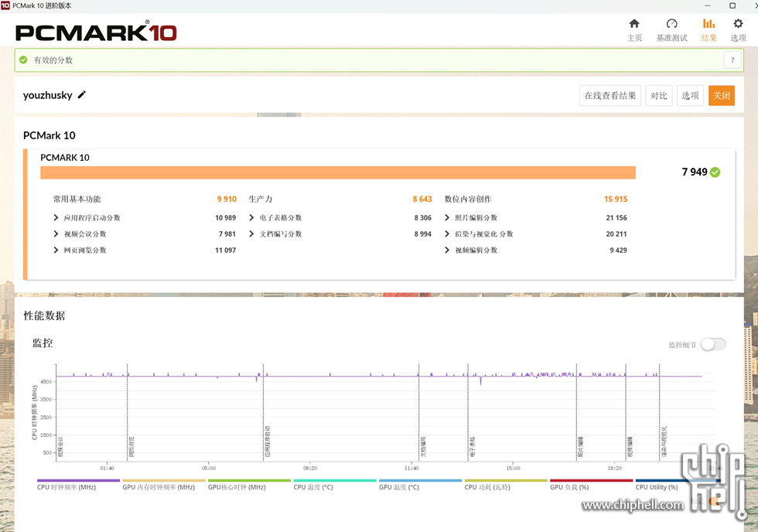The width and height of the screenshot is (758, 532).
Task: Toggle the 监控细节 monitoring details switch
Action: point(713,345)
